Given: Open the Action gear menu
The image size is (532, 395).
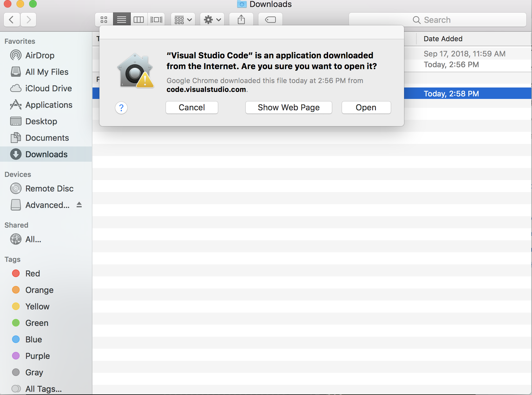Looking at the screenshot, I should coord(212,20).
